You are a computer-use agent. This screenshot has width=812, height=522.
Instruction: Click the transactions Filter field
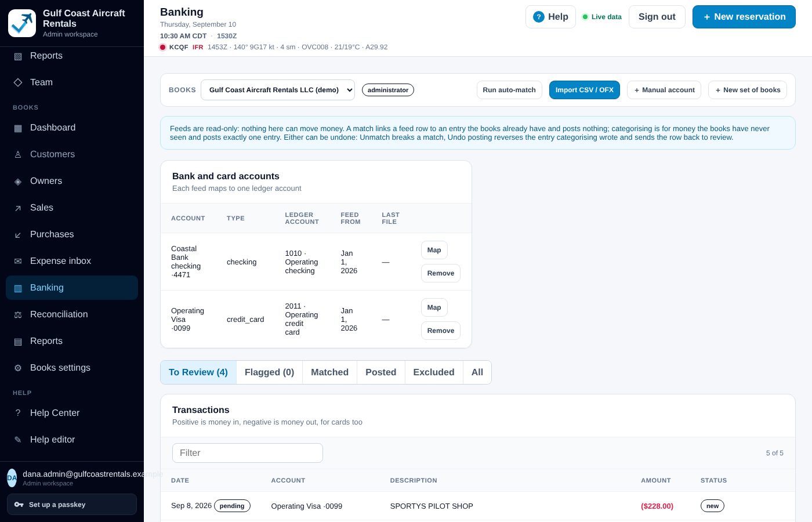coord(248,453)
